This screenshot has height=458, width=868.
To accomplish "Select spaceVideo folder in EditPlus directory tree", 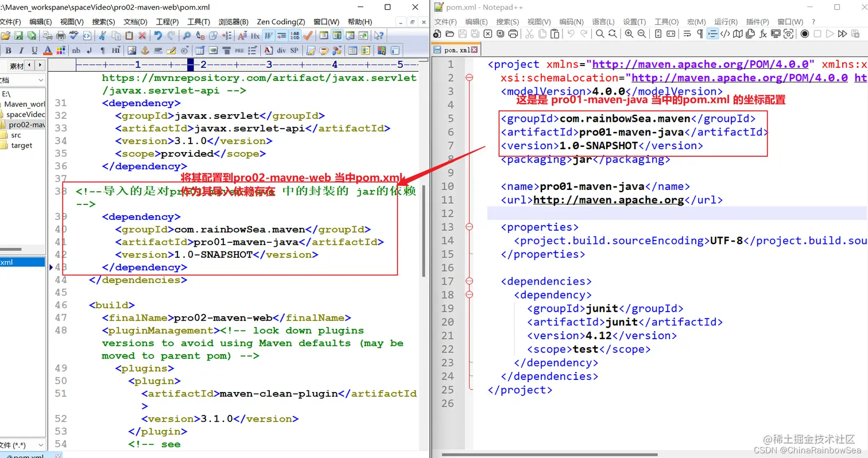I will [26, 115].
